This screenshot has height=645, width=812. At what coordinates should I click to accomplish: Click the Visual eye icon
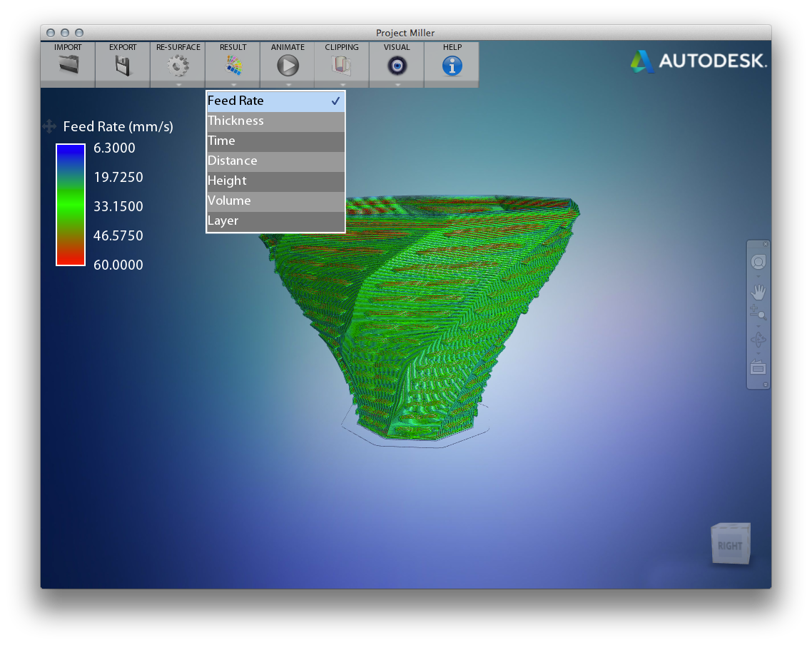[x=397, y=66]
